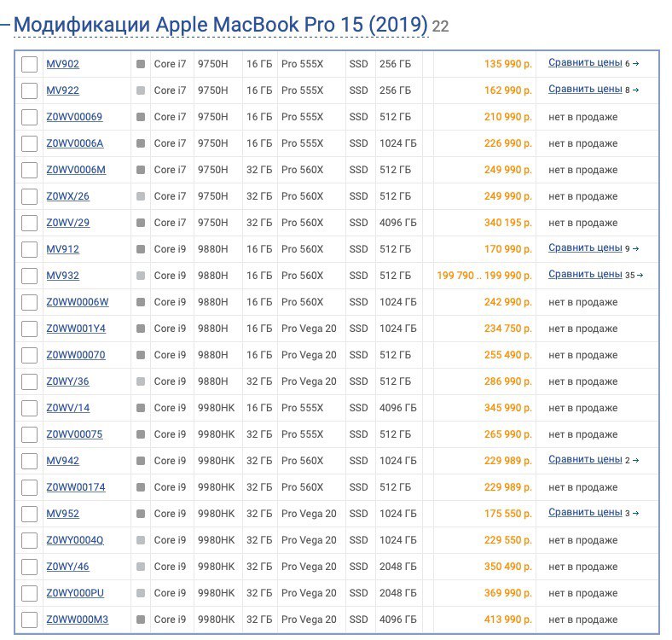The image size is (672, 640).
Task: Check the MV942 row checkbox
Action: pyautogui.click(x=29, y=461)
